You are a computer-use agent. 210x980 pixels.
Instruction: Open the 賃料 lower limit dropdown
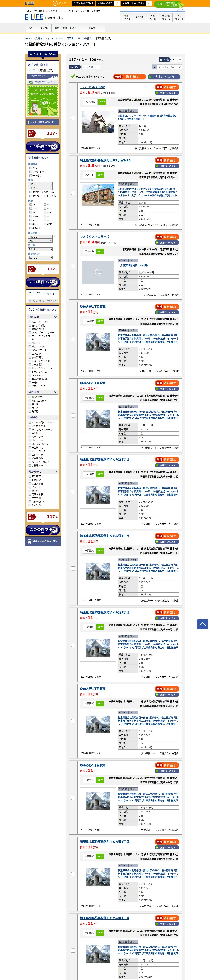click(40, 184)
